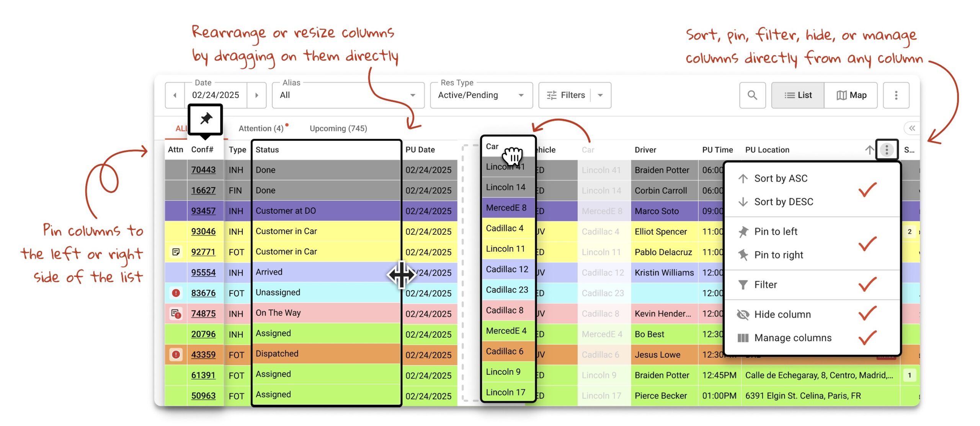
Task: Switch to List view
Action: coord(798,95)
